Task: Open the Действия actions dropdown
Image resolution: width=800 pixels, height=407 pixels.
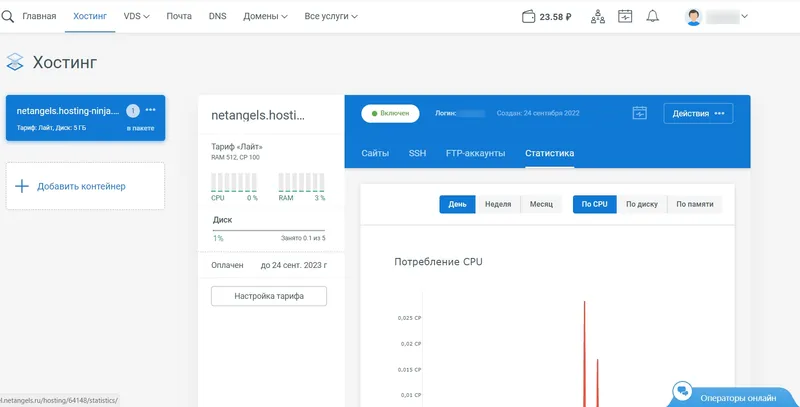Action: click(698, 113)
